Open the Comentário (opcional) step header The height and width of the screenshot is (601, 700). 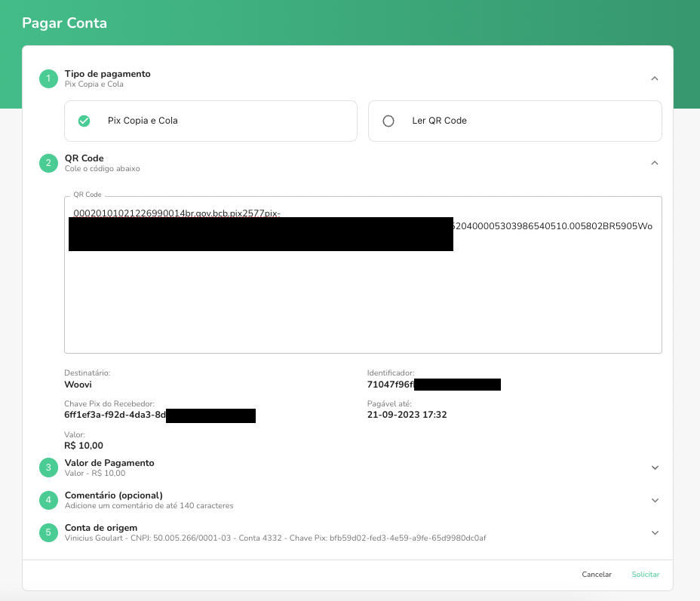point(113,495)
